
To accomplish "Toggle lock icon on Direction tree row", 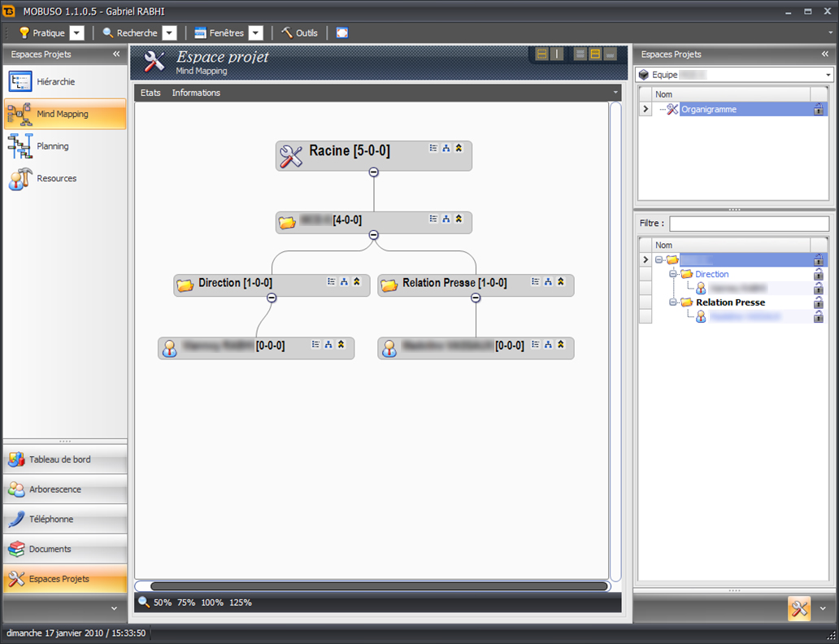I will (x=818, y=275).
